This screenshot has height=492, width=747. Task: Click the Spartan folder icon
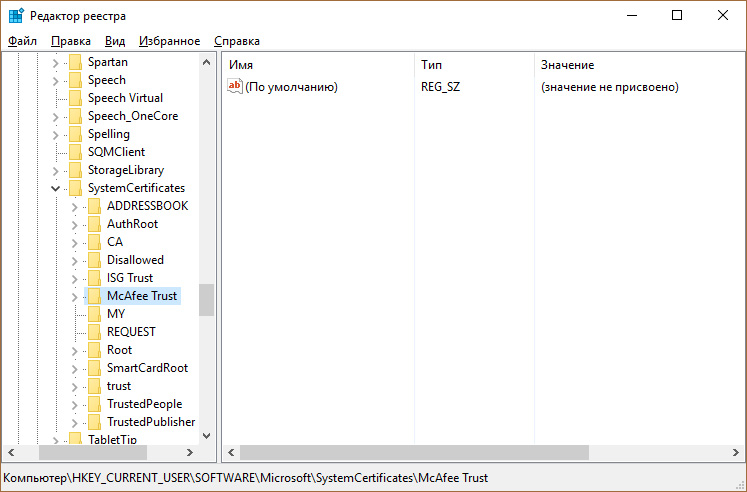pyautogui.click(x=75, y=62)
